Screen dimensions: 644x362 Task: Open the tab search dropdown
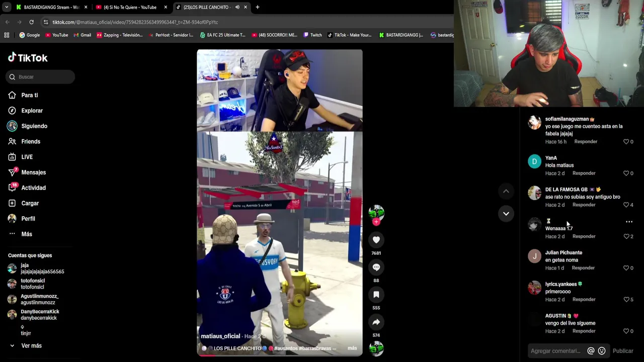(6, 7)
